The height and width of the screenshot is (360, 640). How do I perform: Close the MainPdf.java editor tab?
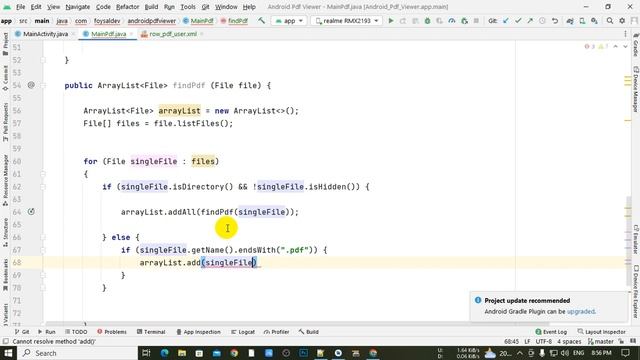pos(131,34)
